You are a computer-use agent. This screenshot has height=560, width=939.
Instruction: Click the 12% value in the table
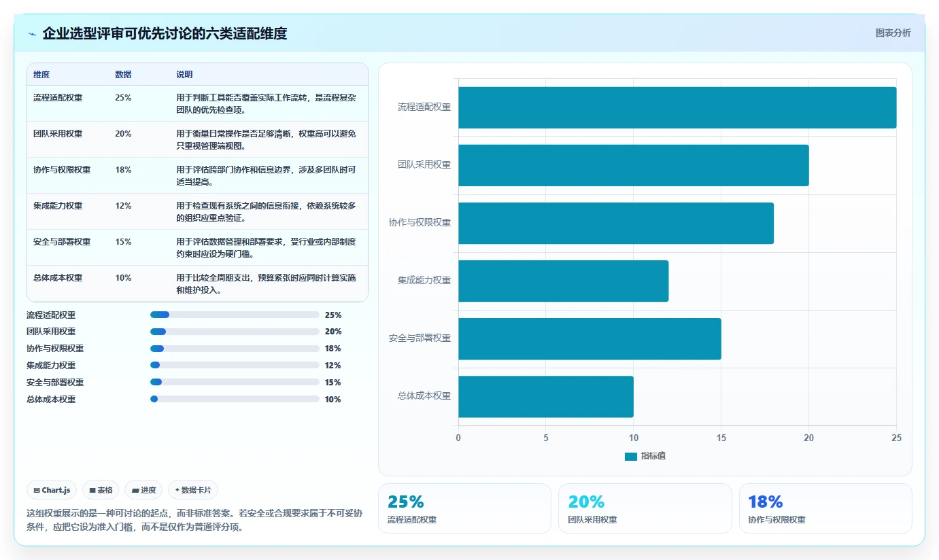coord(123,206)
